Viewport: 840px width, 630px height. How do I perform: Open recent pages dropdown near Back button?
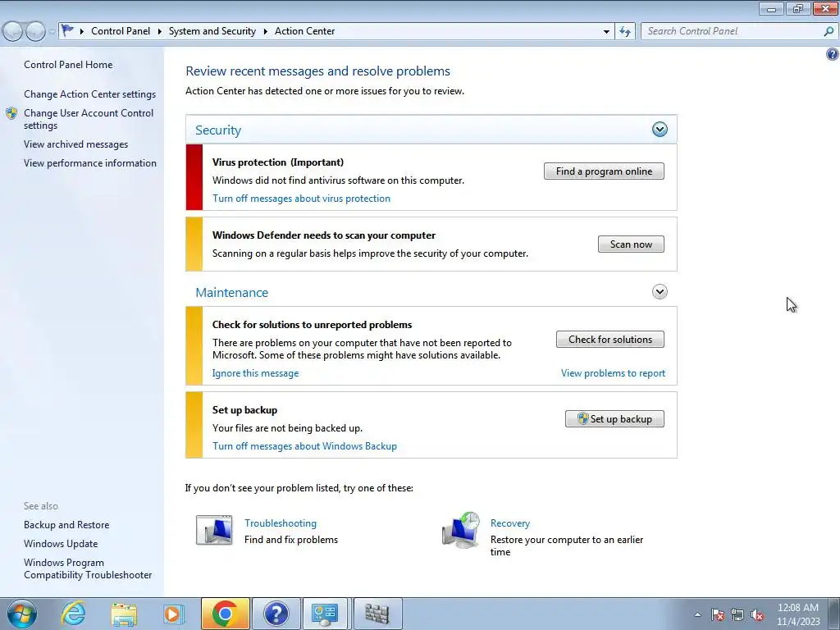(x=52, y=32)
